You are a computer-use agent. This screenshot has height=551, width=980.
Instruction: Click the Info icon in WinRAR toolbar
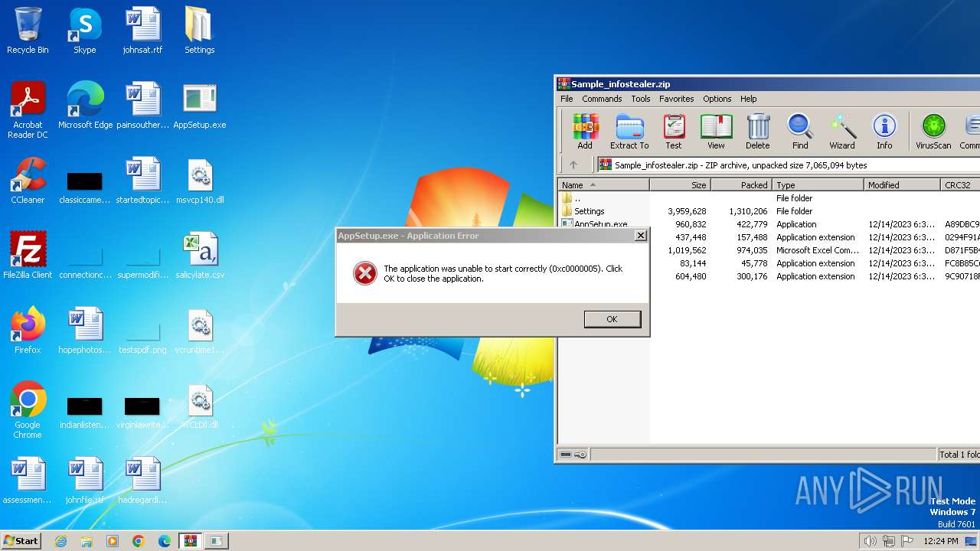[884, 131]
